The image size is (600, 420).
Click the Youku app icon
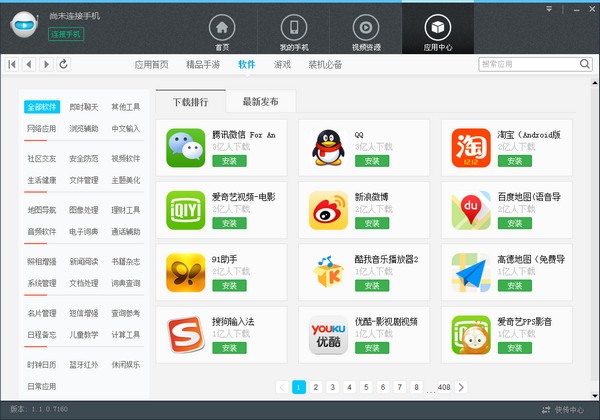pyautogui.click(x=328, y=335)
